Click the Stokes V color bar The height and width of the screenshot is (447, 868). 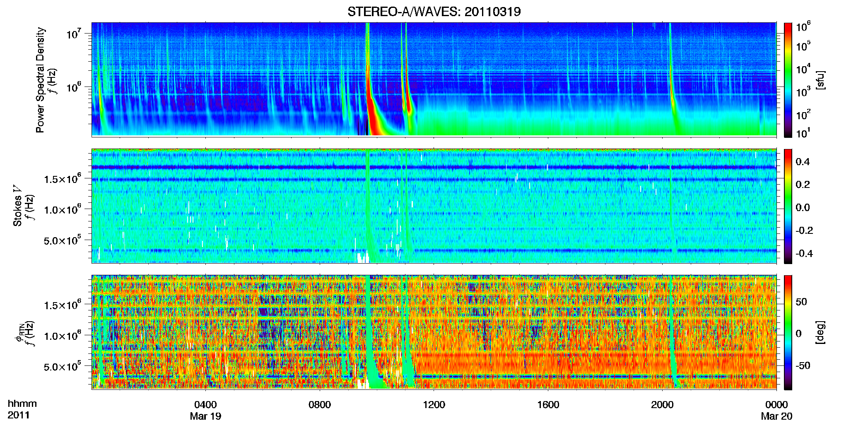point(788,206)
